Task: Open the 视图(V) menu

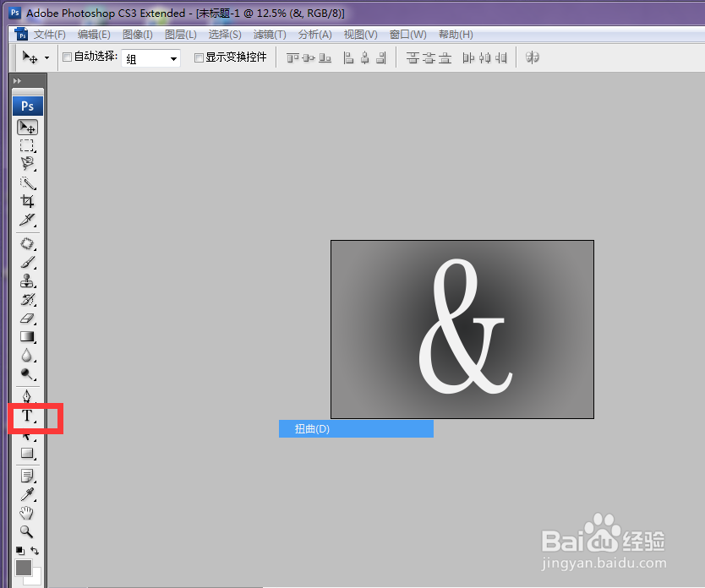Action: point(361,35)
